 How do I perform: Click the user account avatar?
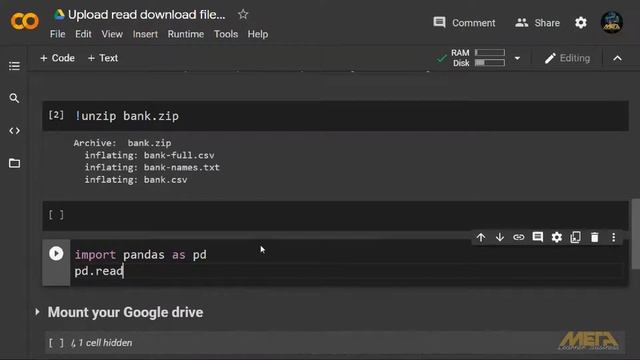coord(611,22)
